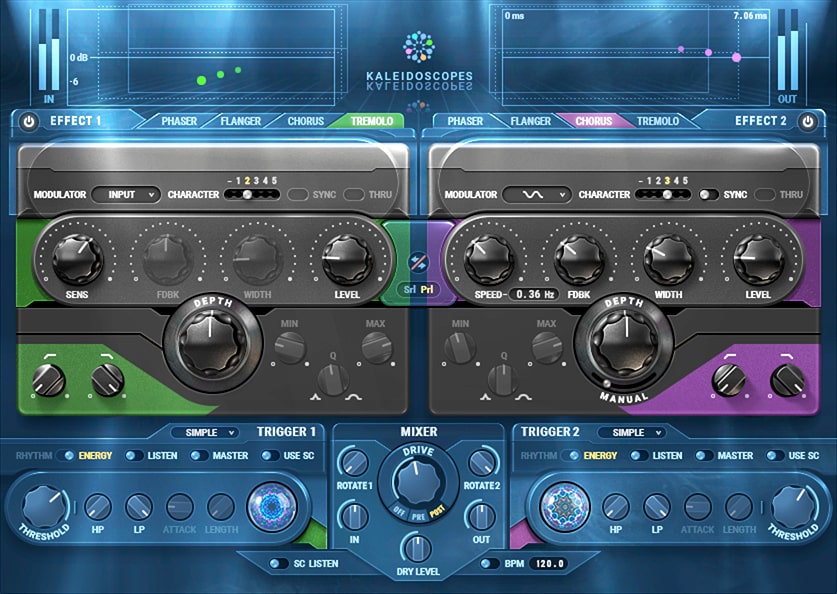Toggle the SC LISTEN switch
This screenshot has width=837, height=594.
point(279,564)
